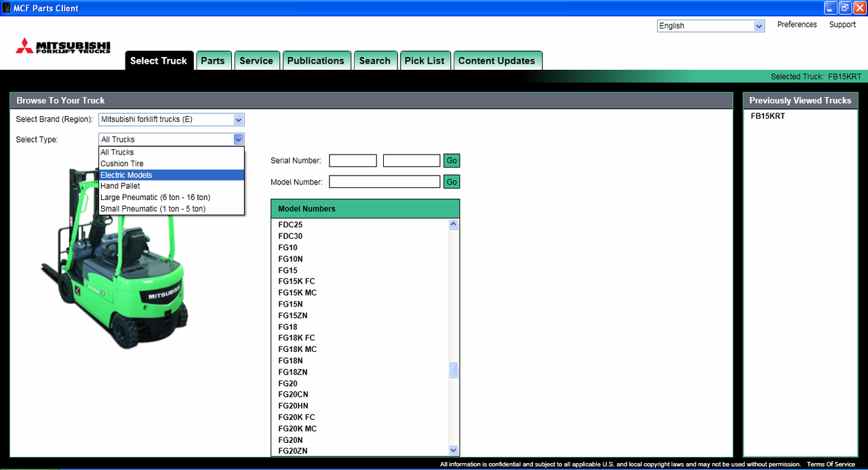Switch to the Parts tab
The image size is (868, 470).
[x=213, y=60]
